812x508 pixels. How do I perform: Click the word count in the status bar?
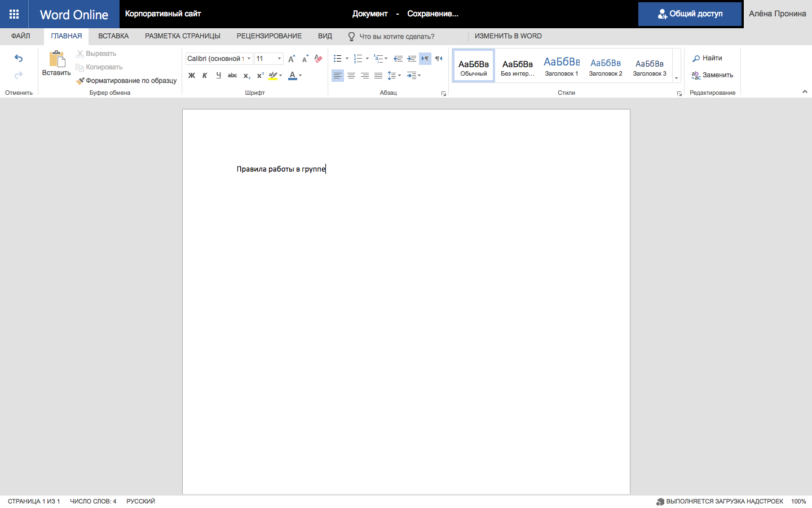[x=93, y=501]
